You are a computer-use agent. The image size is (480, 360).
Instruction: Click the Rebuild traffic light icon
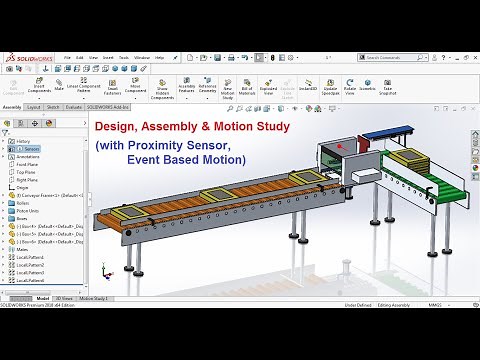pos(272,58)
